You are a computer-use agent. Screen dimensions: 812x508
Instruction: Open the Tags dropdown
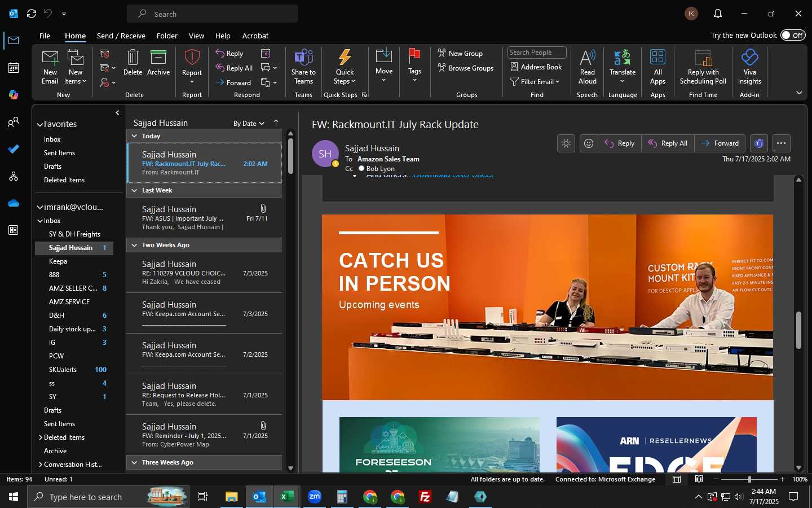414,66
